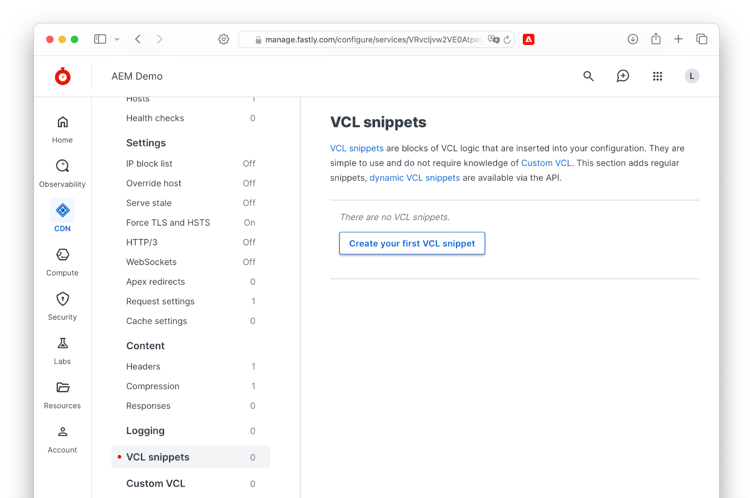Select Custom VCL in the menu
Screen dimensions: 750x498
click(155, 484)
